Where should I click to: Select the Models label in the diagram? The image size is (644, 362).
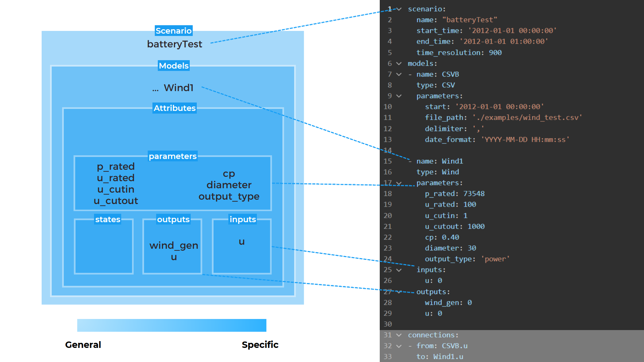click(174, 66)
